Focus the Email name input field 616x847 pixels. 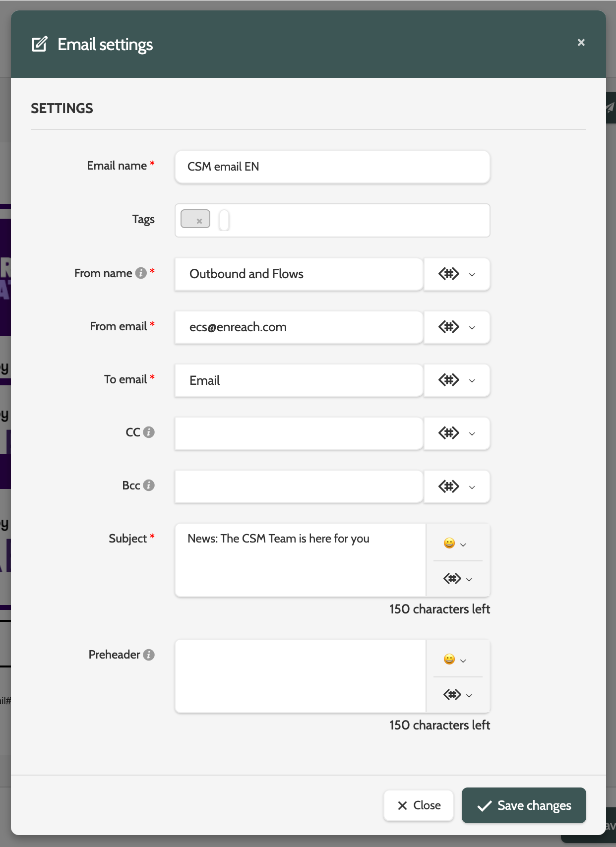coord(332,167)
